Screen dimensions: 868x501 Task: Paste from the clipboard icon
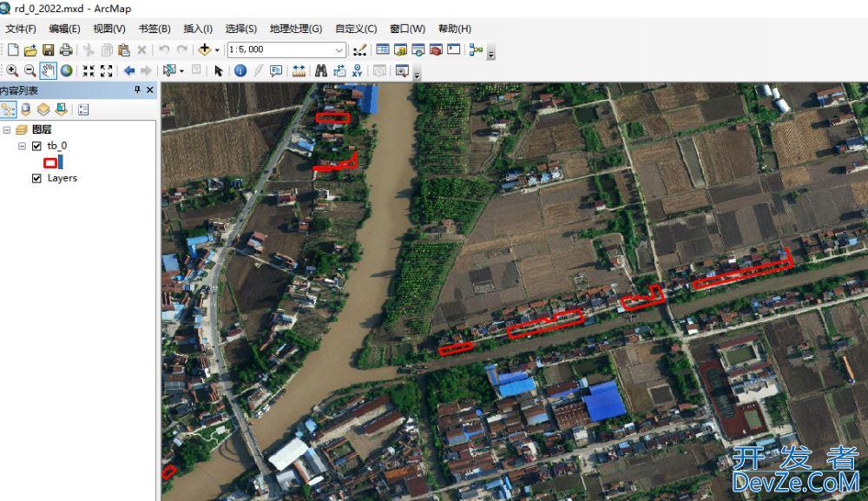(x=124, y=49)
